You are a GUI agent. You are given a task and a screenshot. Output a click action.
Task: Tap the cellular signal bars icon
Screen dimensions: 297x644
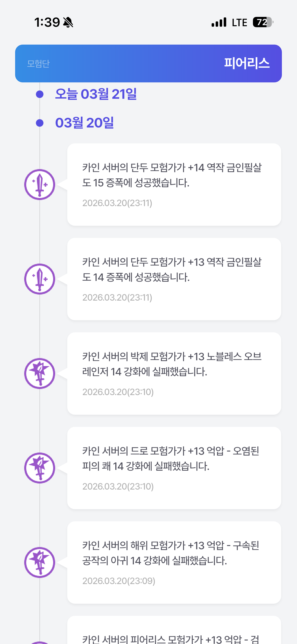(x=219, y=22)
